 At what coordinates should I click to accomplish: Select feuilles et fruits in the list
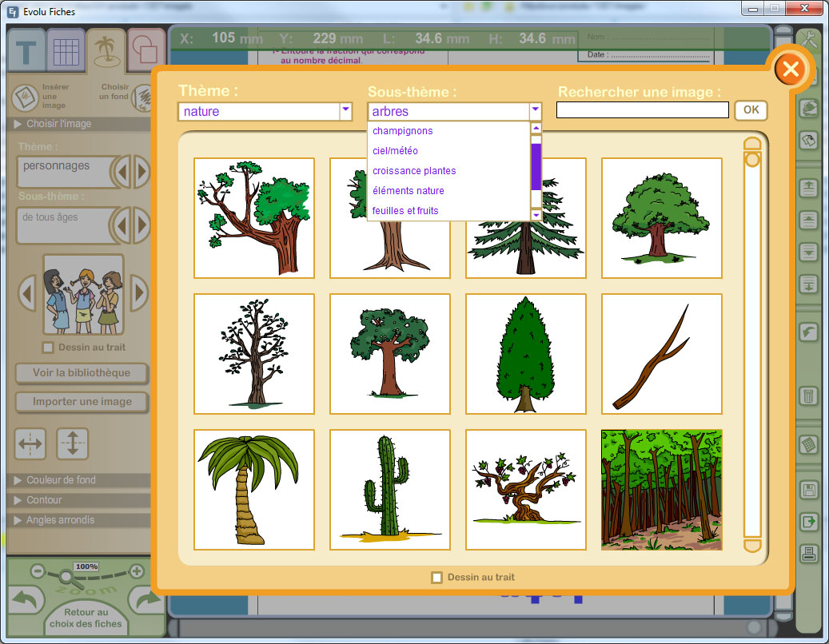pos(405,211)
